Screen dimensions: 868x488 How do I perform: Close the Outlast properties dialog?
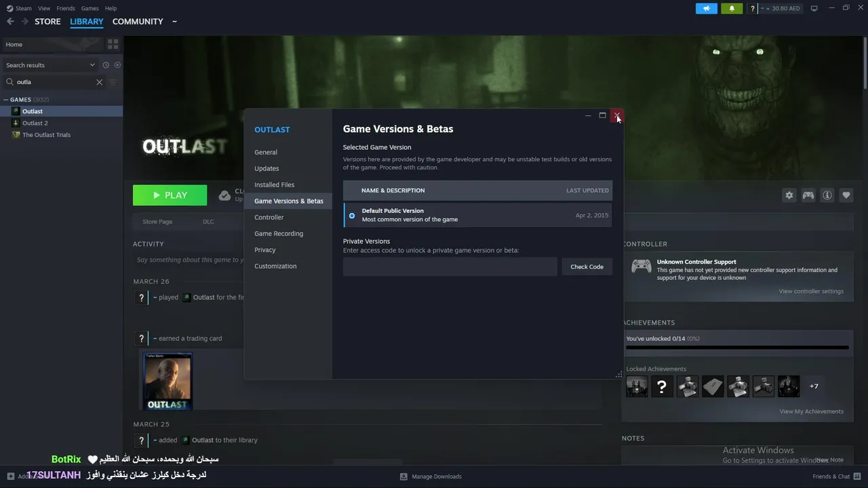click(x=616, y=115)
